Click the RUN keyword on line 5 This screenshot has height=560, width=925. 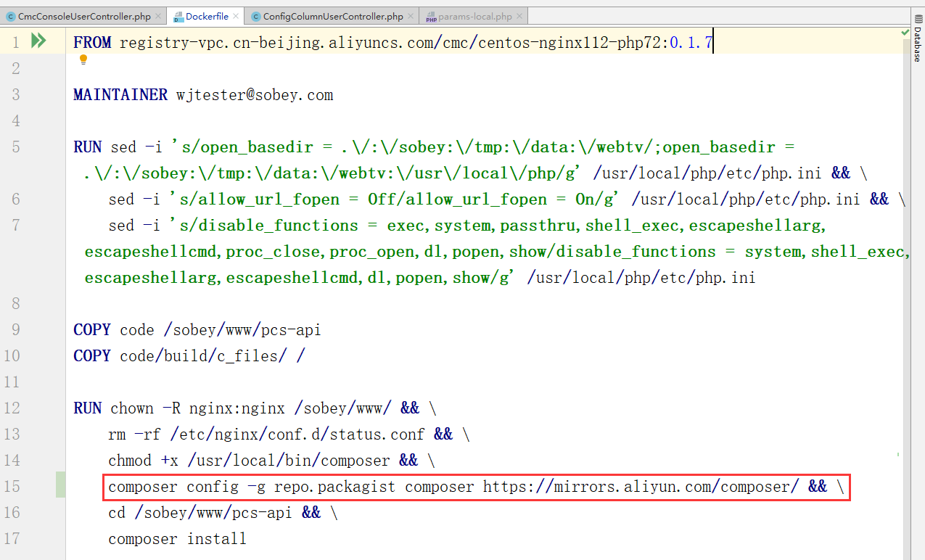(x=88, y=147)
